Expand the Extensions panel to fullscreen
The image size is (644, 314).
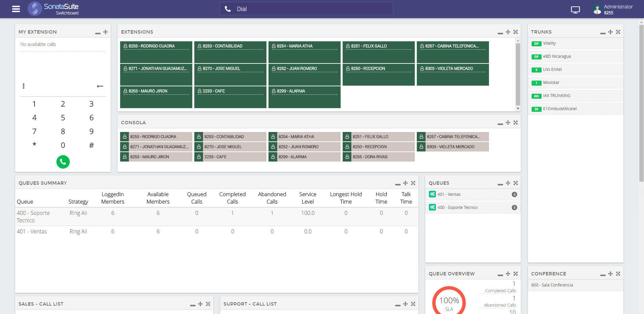[x=515, y=32]
